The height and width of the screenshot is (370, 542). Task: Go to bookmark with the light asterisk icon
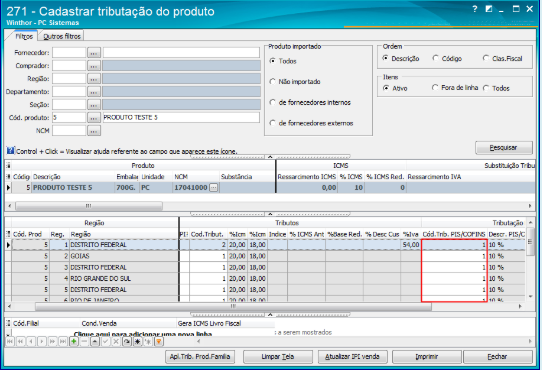pos(148,342)
